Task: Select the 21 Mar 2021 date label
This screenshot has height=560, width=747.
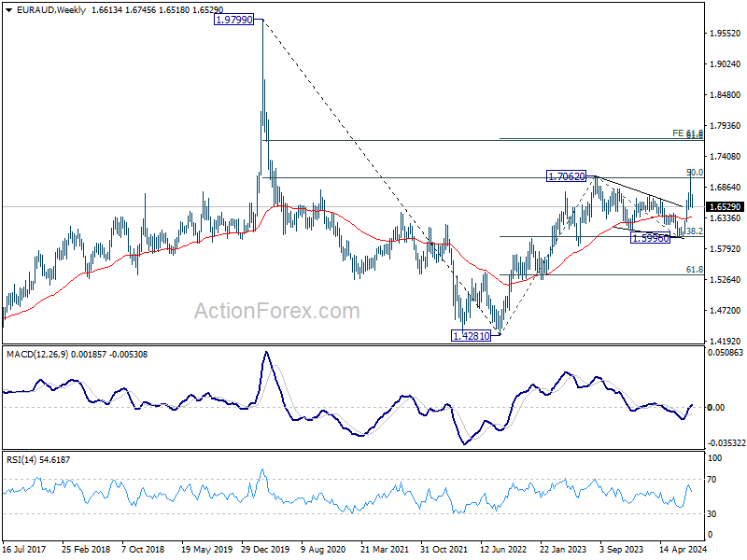Action: [385, 549]
